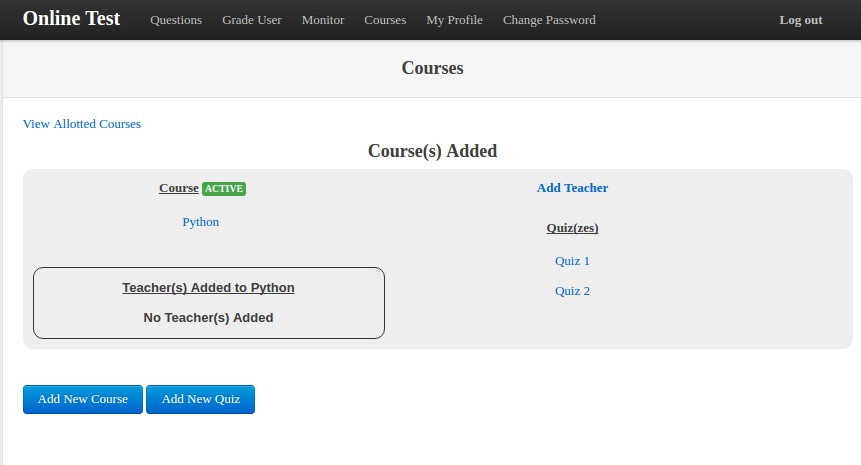This screenshot has width=861, height=465.
Task: Open the Questions menu item
Action: click(176, 20)
